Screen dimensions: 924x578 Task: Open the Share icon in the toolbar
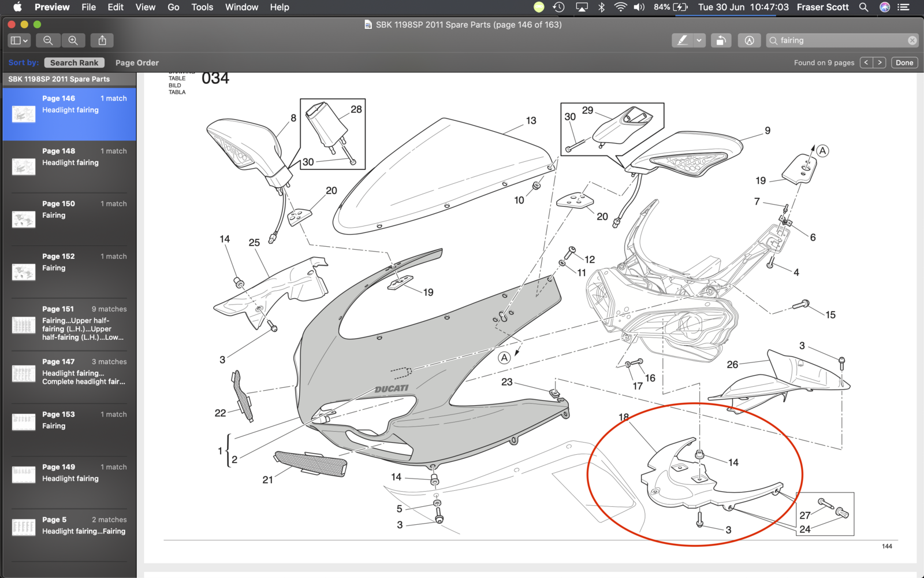point(102,40)
